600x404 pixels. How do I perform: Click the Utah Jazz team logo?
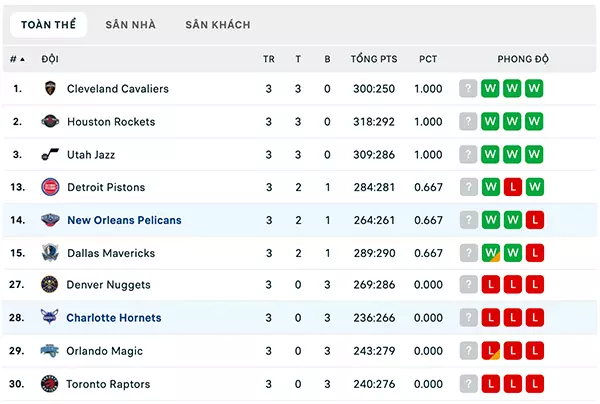50,154
